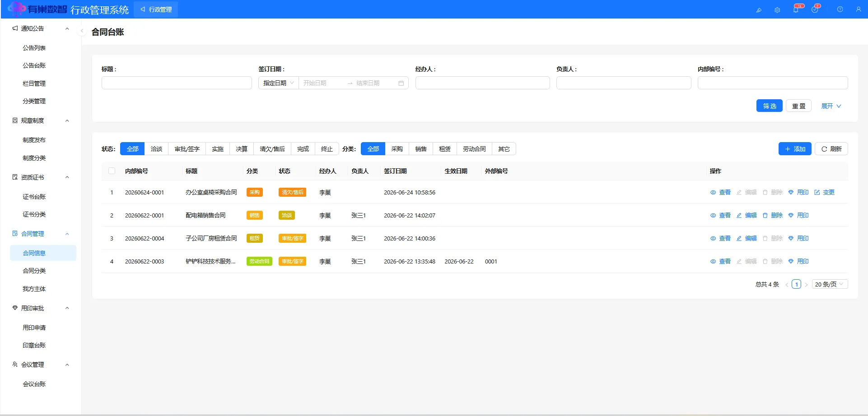Image resolution: width=868 pixels, height=416 pixels.
Task: Go to page 1 in pagination
Action: pyautogui.click(x=796, y=284)
